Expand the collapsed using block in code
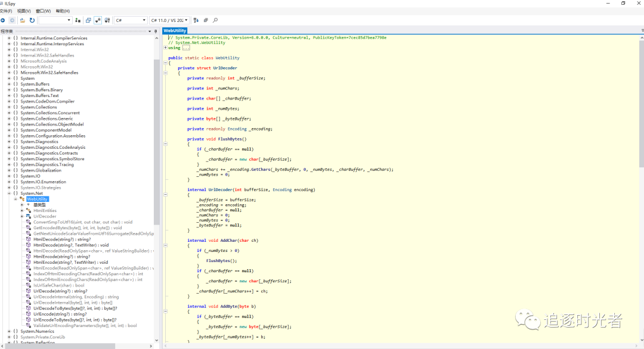Screen dimensions: 644x349 click(166, 48)
